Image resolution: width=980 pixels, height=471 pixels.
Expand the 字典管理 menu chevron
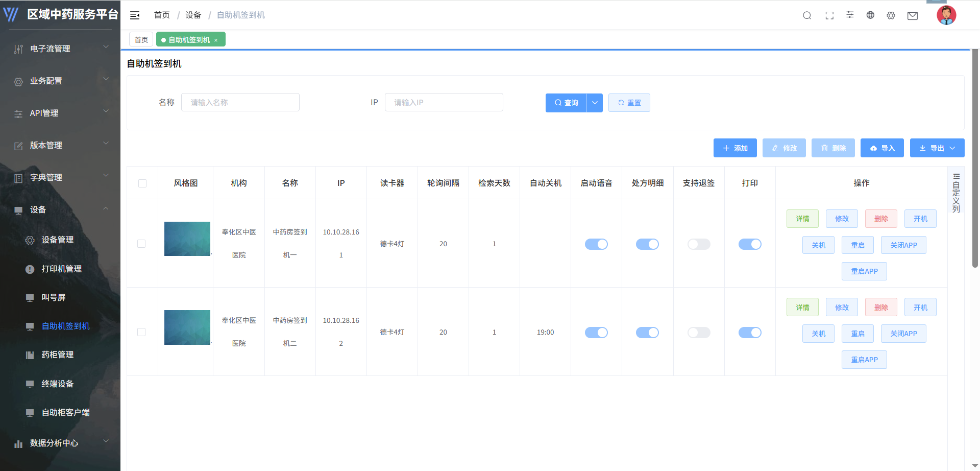click(106, 176)
